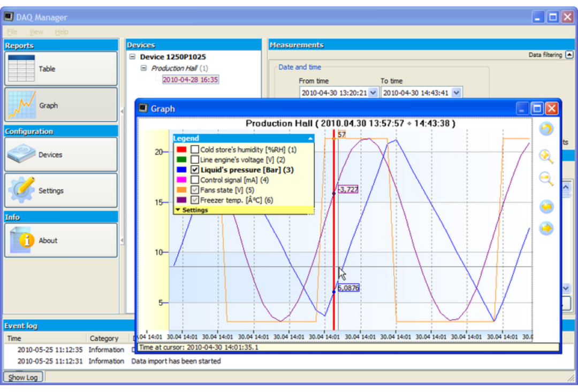
Task: Open the About info icon
Action: coord(22,240)
